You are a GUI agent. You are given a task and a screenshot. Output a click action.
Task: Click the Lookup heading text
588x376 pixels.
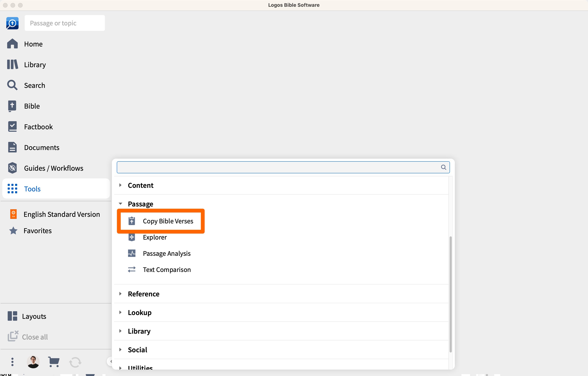[x=140, y=313]
